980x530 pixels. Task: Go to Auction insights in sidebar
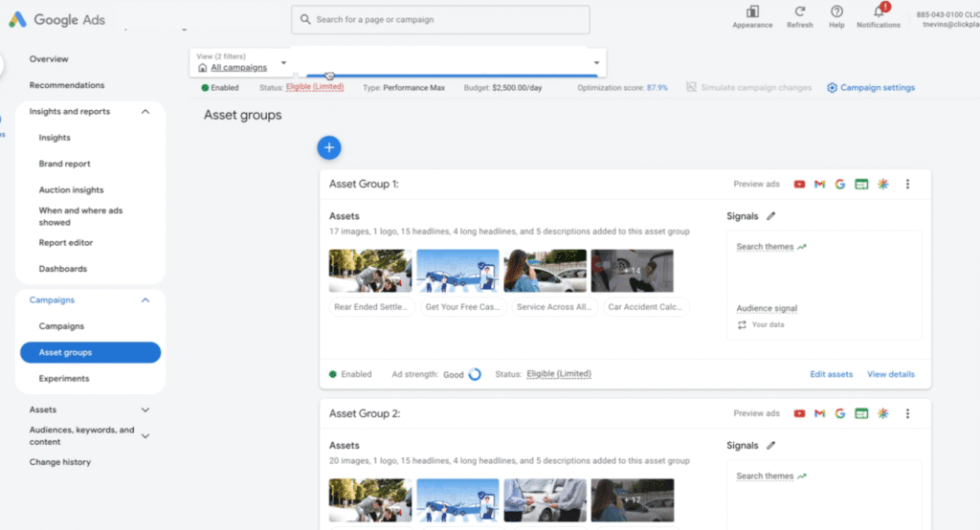click(71, 190)
